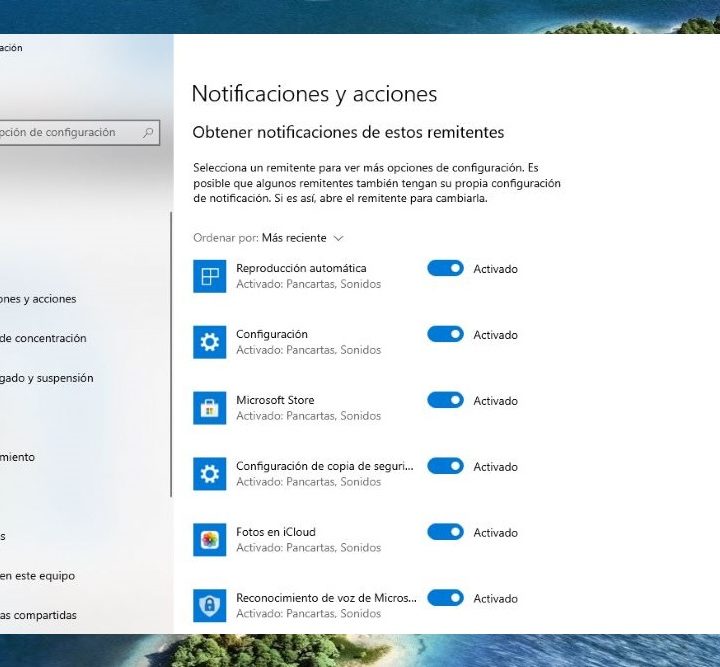
Task: Switch off Microsoft Store notifications toggle
Action: [445, 400]
